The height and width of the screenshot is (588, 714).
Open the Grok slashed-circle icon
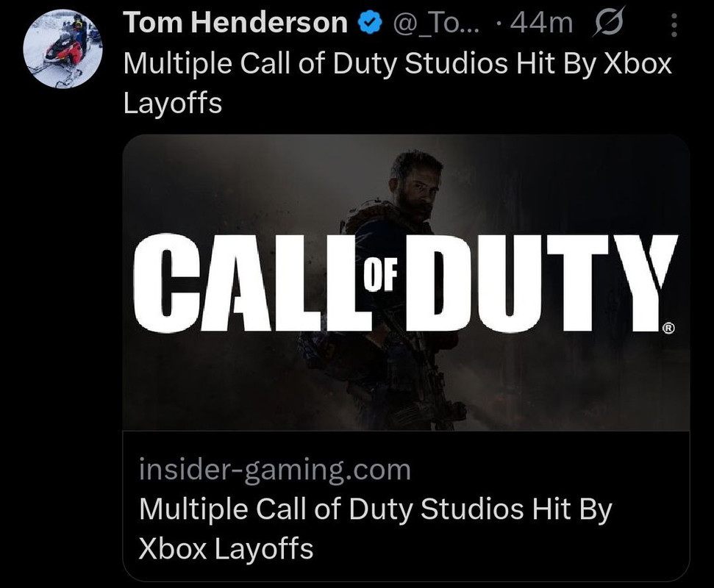[x=607, y=23]
